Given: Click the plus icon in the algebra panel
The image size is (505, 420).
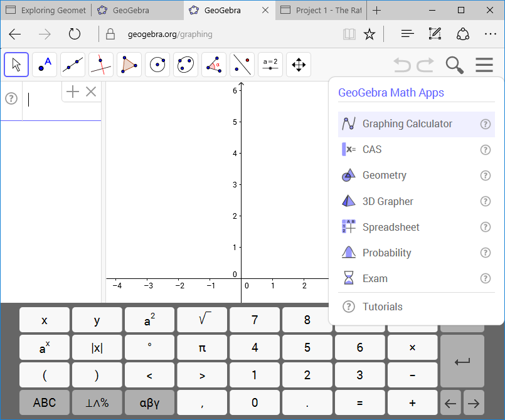Looking at the screenshot, I should 73,92.
